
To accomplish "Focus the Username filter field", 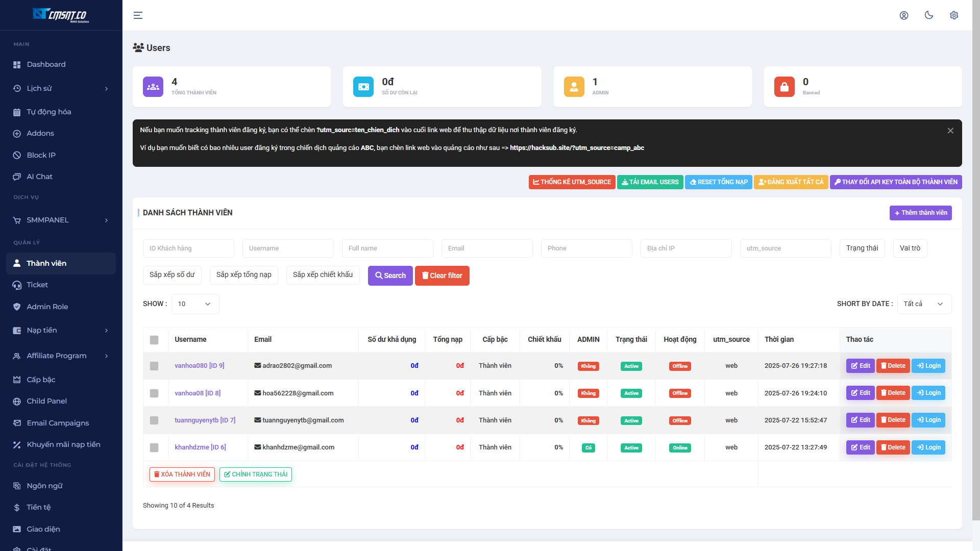I will pyautogui.click(x=288, y=248).
